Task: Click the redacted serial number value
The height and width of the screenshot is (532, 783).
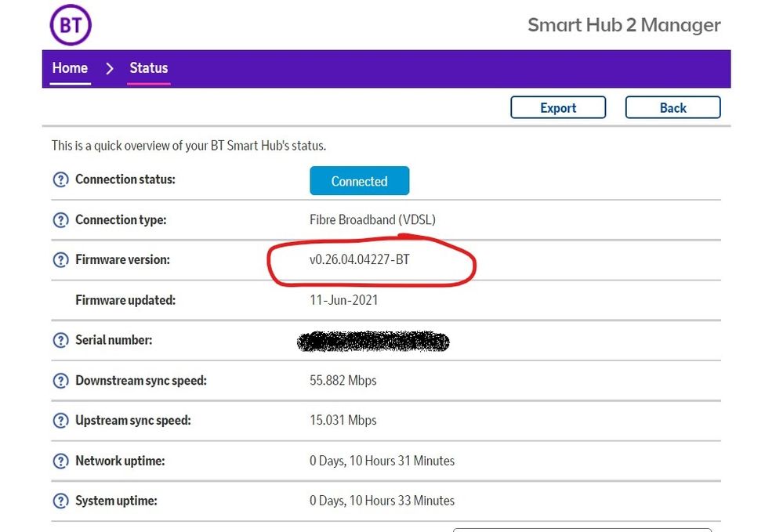Action: 373,342
